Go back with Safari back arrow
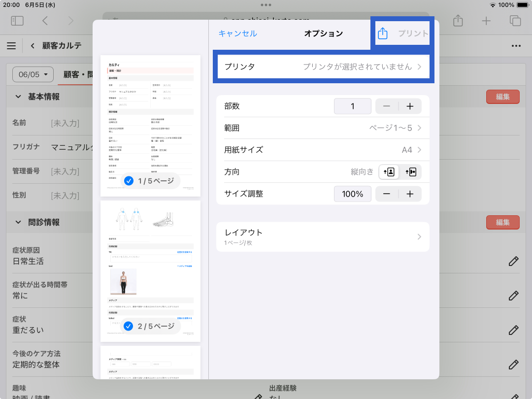This screenshot has height=399, width=532. click(x=45, y=21)
